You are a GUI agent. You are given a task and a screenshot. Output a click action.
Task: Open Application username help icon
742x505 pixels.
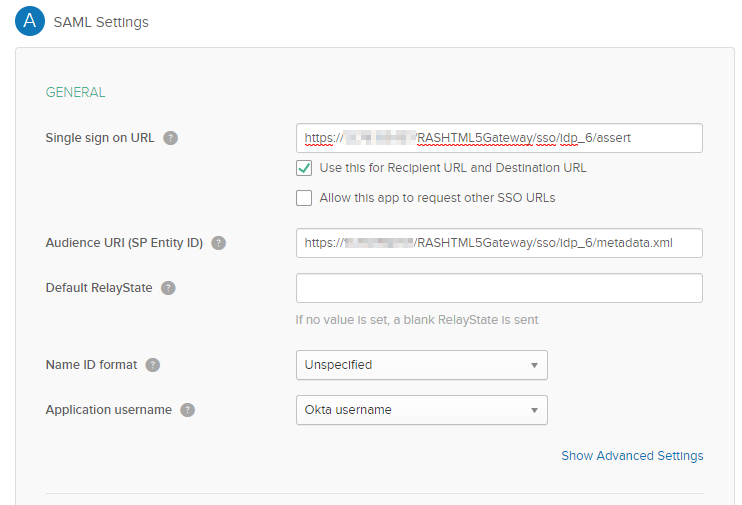[187, 410]
